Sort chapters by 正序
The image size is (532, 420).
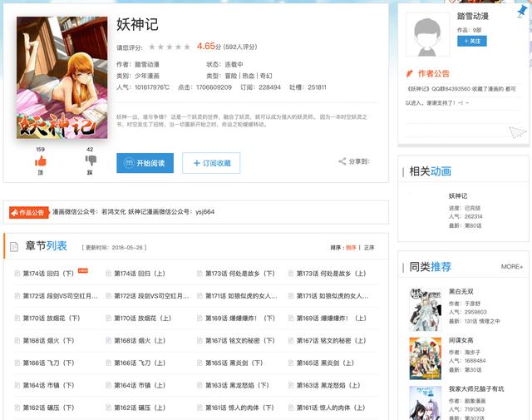[x=369, y=248]
